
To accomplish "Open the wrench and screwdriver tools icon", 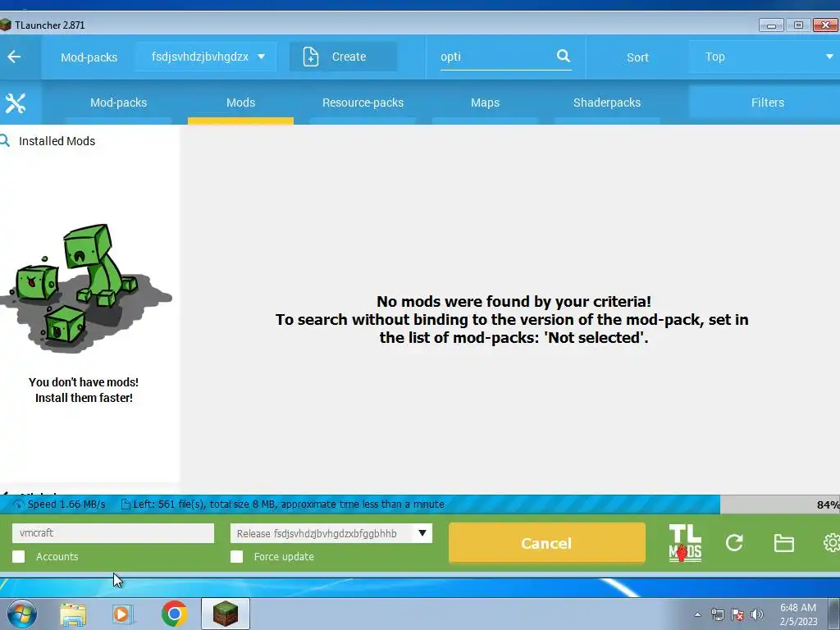I will tap(15, 103).
